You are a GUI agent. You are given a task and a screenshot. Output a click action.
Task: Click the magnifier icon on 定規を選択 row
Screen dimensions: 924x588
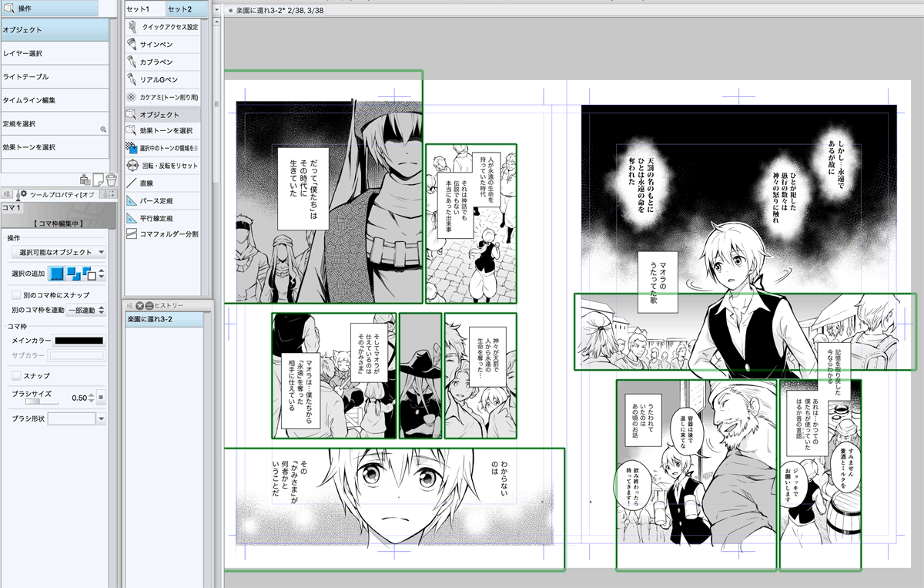click(x=103, y=129)
